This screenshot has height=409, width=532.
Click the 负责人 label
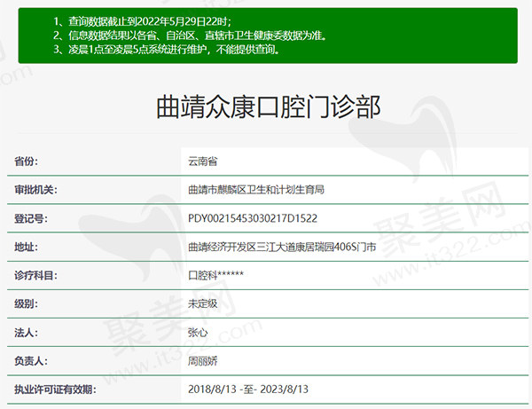pyautogui.click(x=31, y=361)
